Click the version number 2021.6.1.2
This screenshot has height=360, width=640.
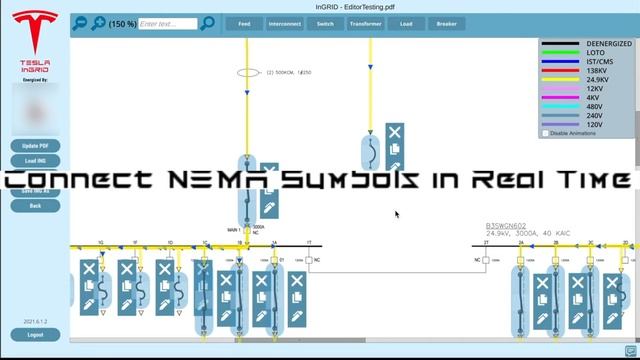[35, 322]
